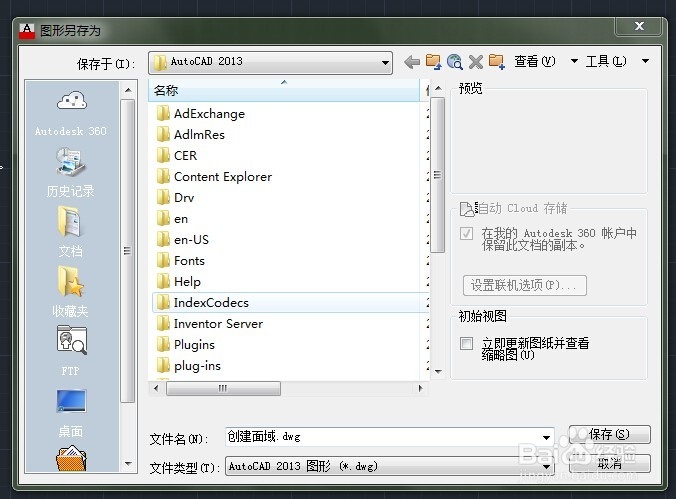Click the AdExchange folder icon
The image size is (676, 499).
point(163,113)
